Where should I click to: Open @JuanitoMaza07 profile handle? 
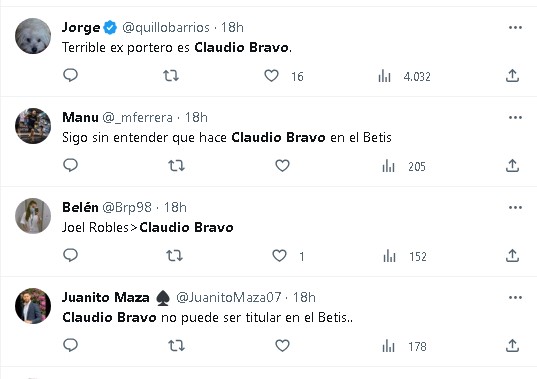pyautogui.click(x=228, y=297)
